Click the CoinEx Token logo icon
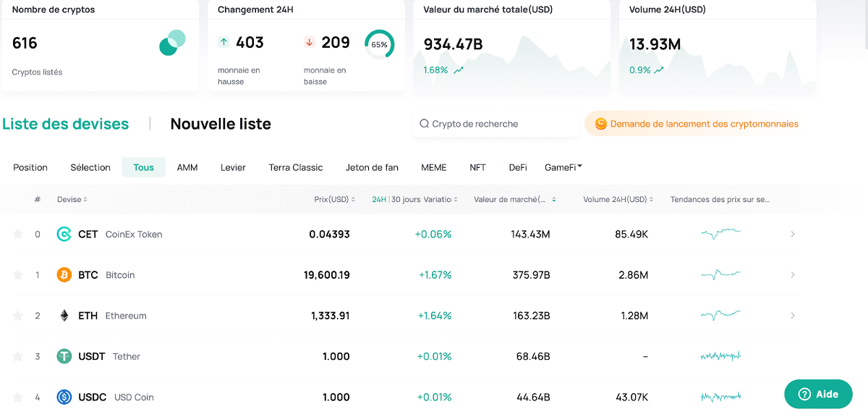Image resolution: width=868 pixels, height=417 pixels. [x=64, y=234]
